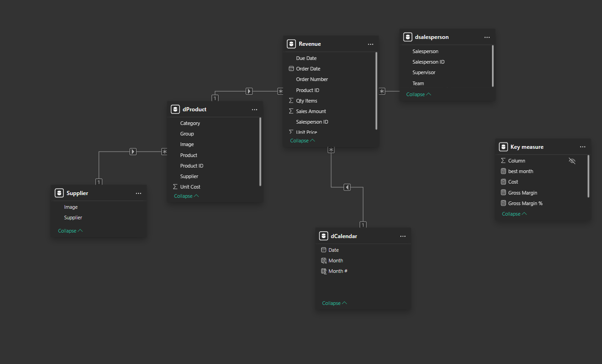Collapse the dProduct table card
Screen dimensions: 602x364
[x=183, y=196]
